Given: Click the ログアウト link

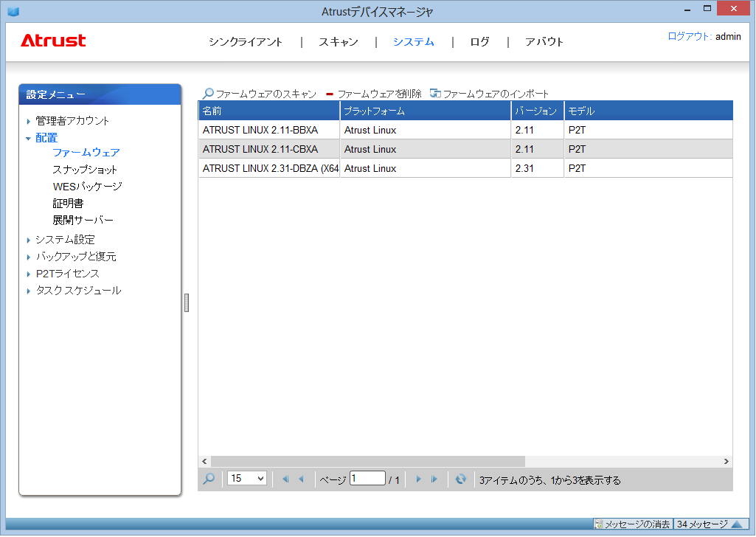Looking at the screenshot, I should (689, 36).
